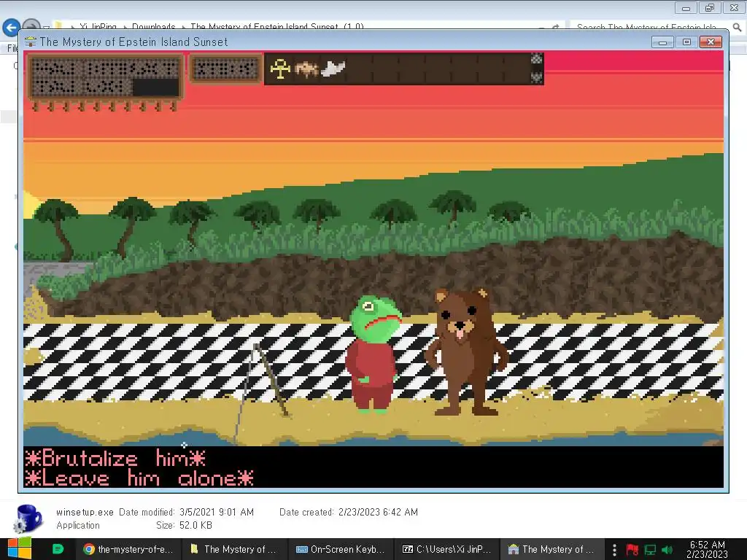Select the brown crab inventory item

(306, 69)
